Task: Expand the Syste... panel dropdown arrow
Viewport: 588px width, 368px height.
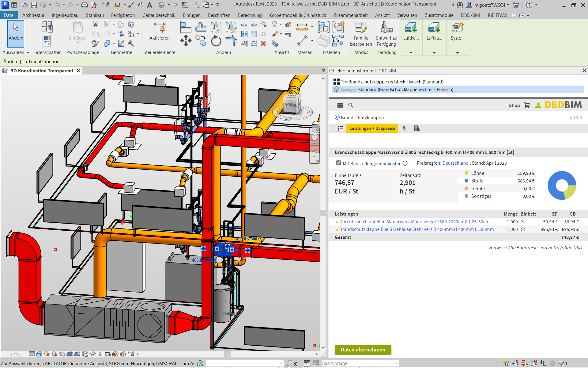Action: [x=458, y=53]
